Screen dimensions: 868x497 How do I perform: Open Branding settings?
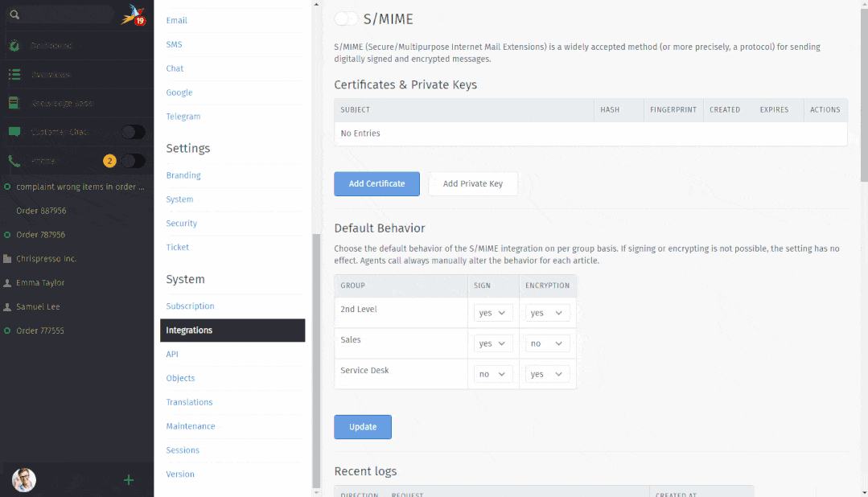tap(183, 175)
